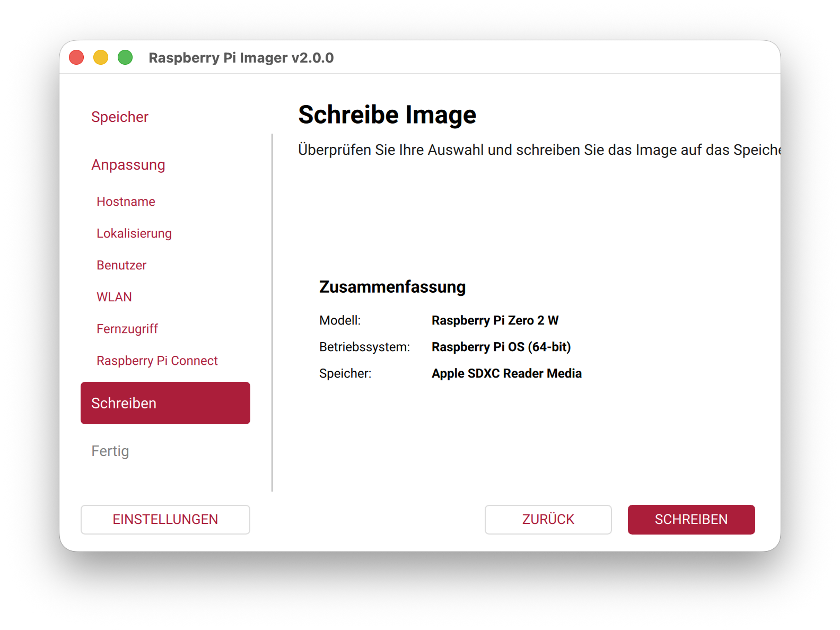Maximize the window with the green button
Screen dimensions: 840x630
125,57
